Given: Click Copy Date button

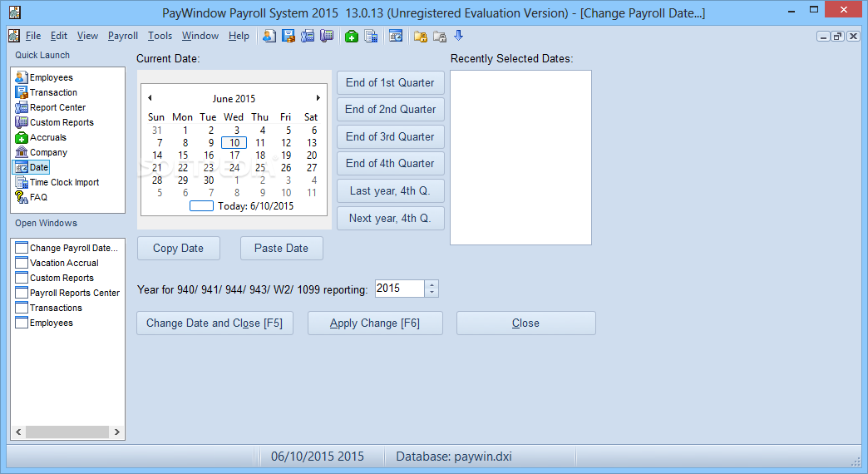Looking at the screenshot, I should [178, 249].
